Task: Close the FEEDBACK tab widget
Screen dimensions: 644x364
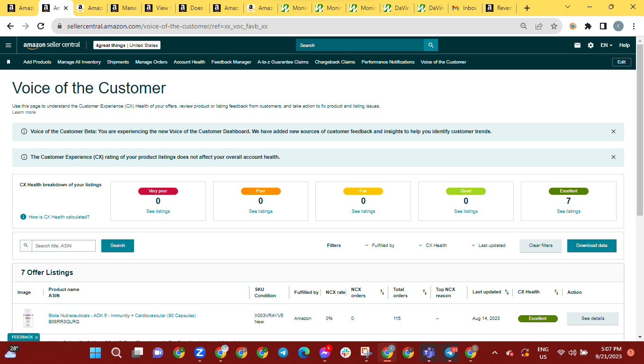Action: pyautogui.click(x=36, y=337)
